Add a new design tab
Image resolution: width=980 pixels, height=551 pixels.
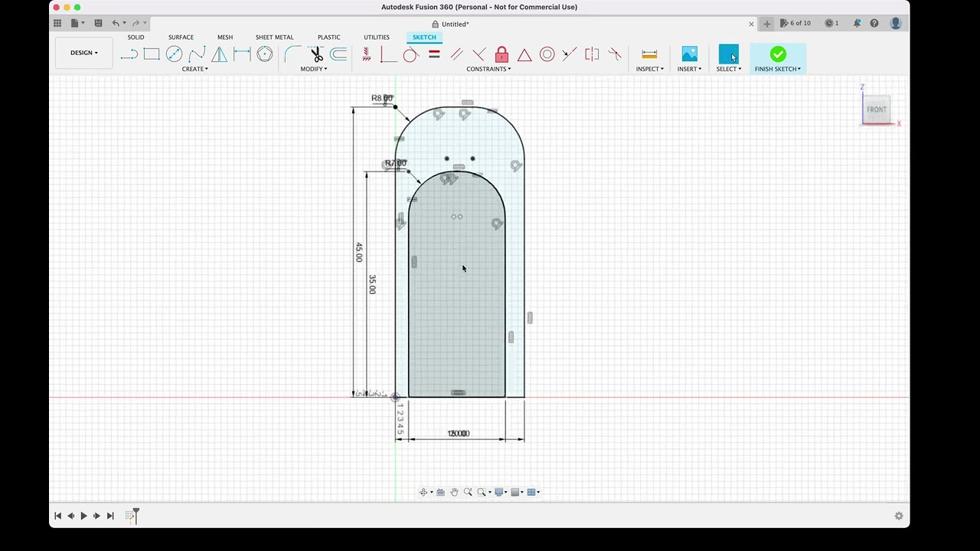click(766, 24)
